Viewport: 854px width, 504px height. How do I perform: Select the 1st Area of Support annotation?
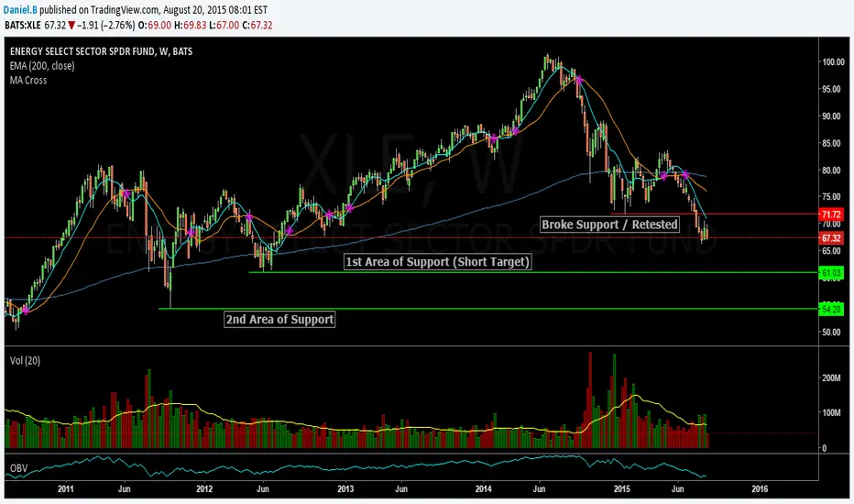tap(438, 261)
